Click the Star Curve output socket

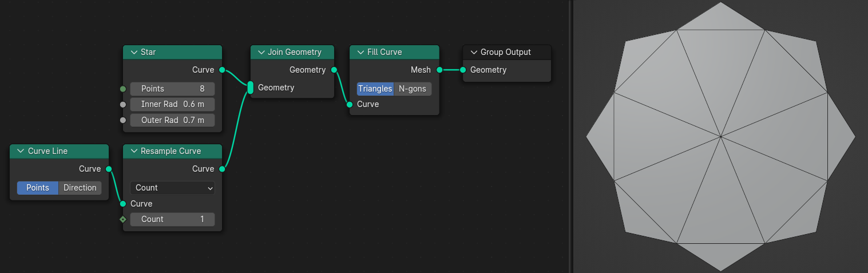[222, 70]
